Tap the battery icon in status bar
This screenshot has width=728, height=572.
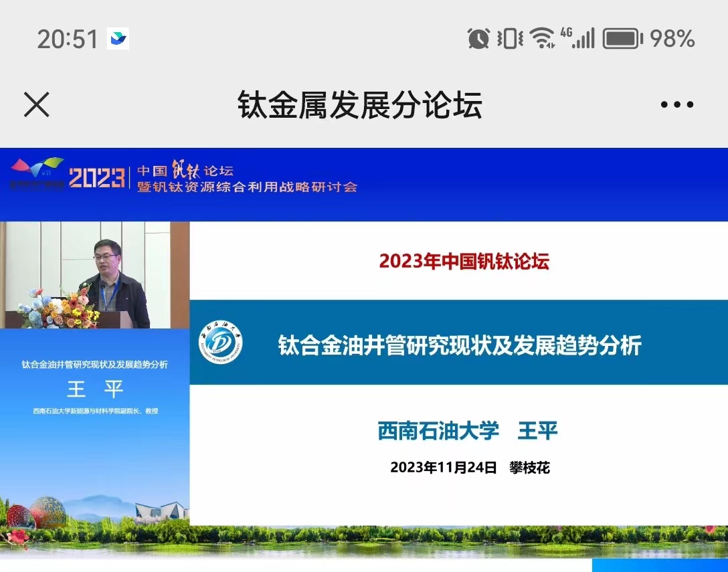tap(622, 39)
